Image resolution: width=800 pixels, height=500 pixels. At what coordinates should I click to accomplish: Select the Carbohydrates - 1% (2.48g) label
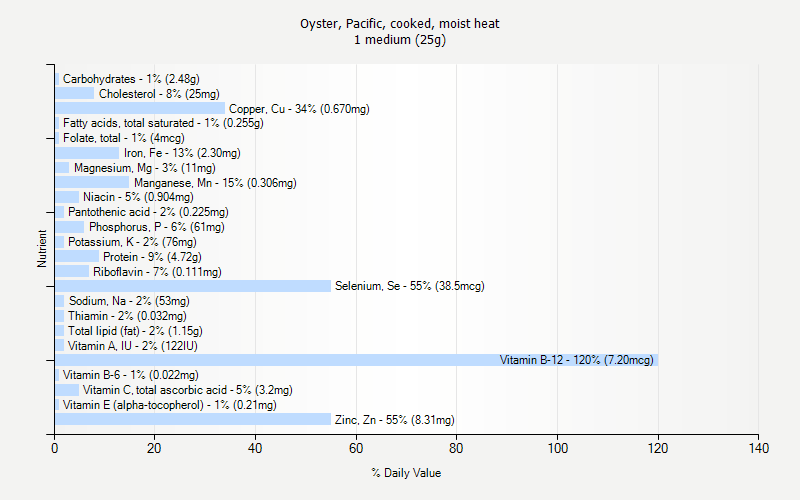tap(131, 79)
